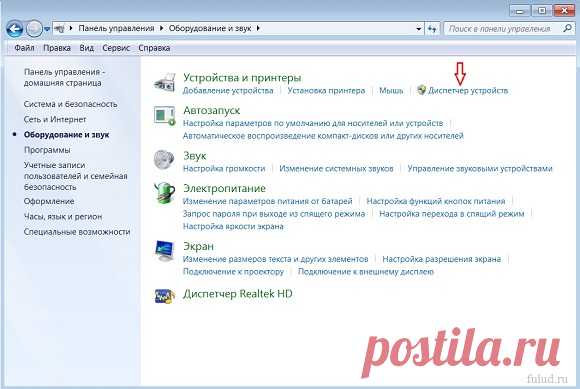This screenshot has height=389, width=580.
Task: Click Настройка перехода в спящий режим
Action: tap(452, 214)
